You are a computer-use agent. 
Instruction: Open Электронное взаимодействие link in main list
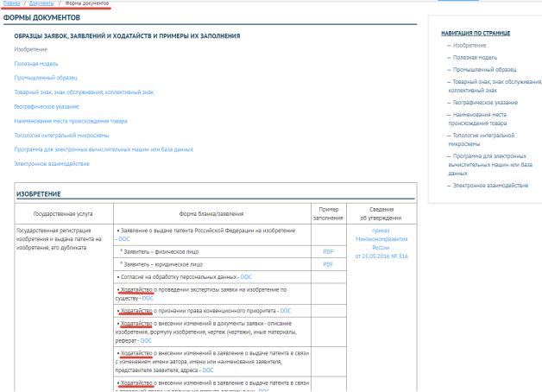tap(52, 163)
